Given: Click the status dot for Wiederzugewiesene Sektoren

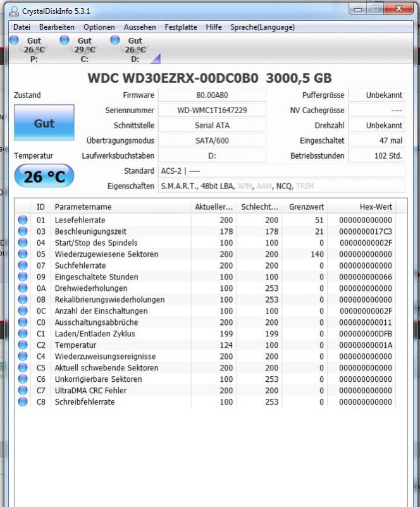Looking at the screenshot, I should tap(23, 254).
